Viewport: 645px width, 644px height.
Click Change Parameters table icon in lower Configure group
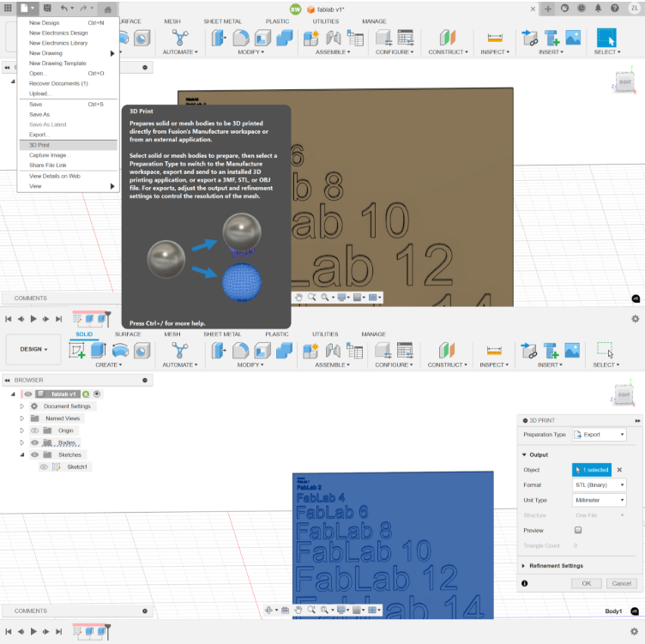click(x=405, y=351)
